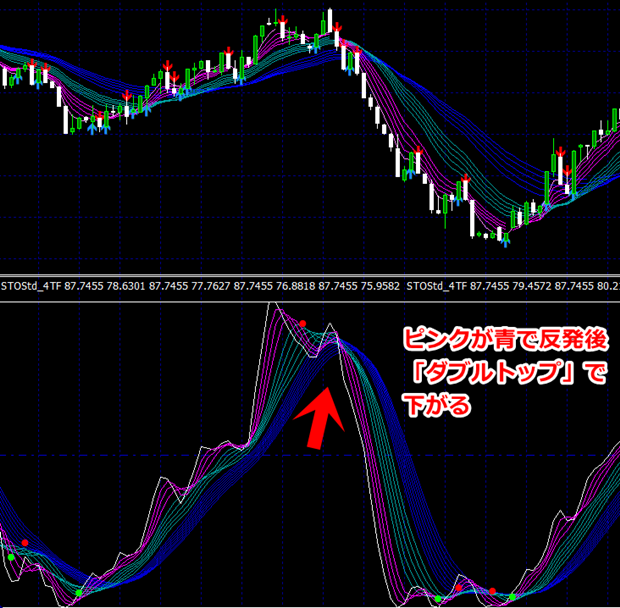Click the value 75.9582 in indicator header
620x608 pixels.
coord(380,286)
